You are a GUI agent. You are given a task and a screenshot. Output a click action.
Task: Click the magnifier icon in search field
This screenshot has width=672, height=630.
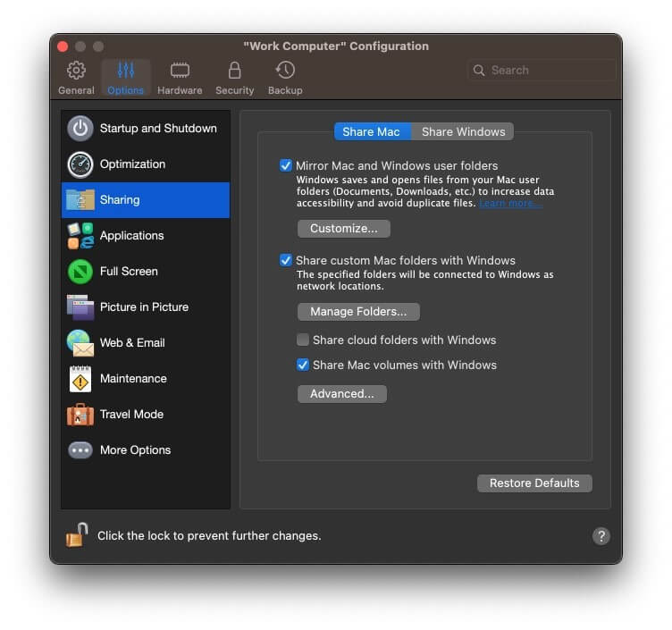click(x=479, y=71)
